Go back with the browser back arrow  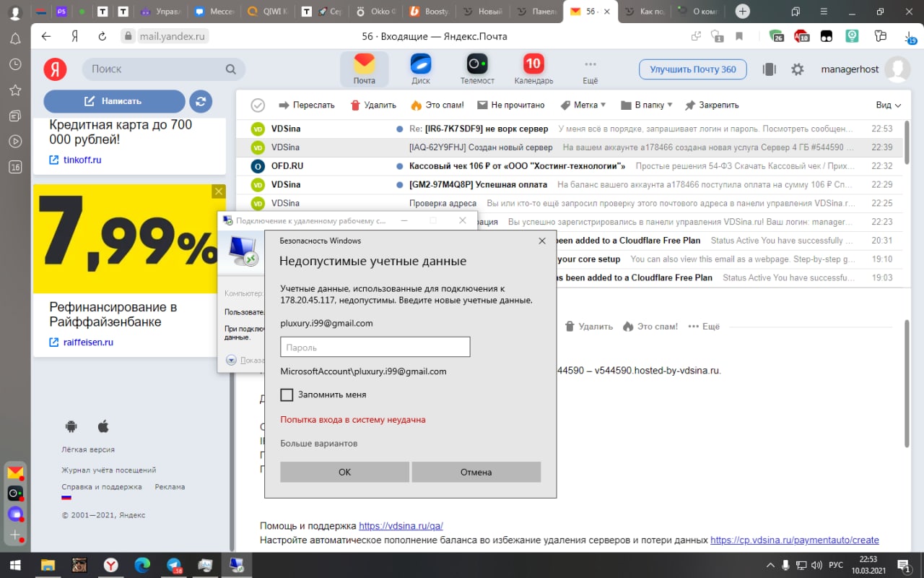(x=47, y=36)
